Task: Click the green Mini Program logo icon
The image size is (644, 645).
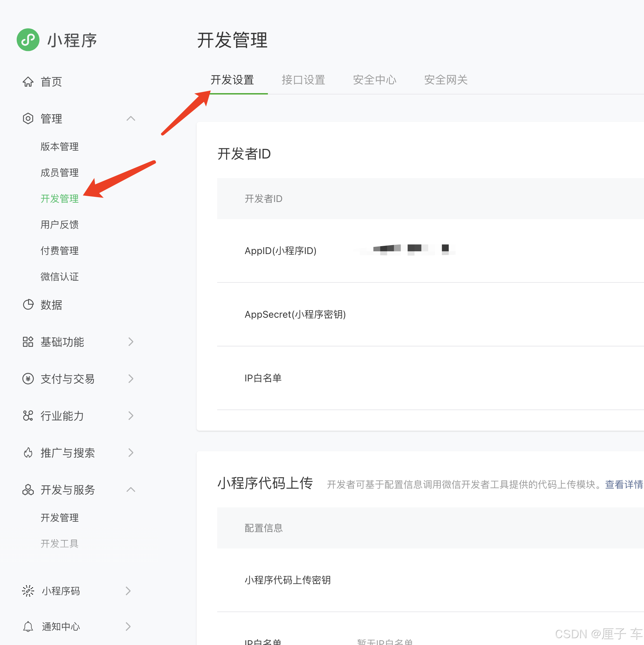Action: [28, 40]
